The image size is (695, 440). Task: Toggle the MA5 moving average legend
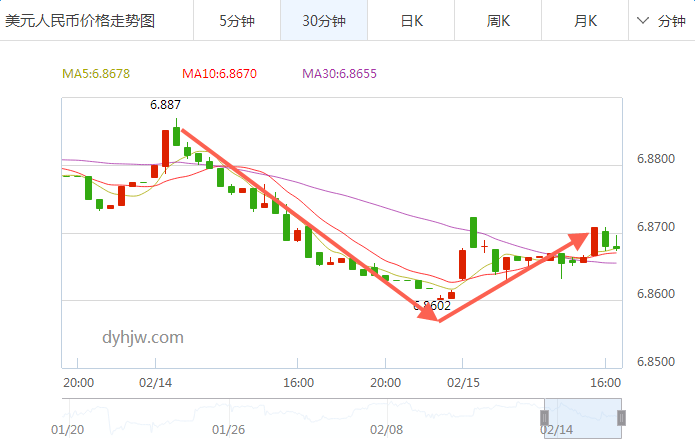pyautogui.click(x=96, y=74)
